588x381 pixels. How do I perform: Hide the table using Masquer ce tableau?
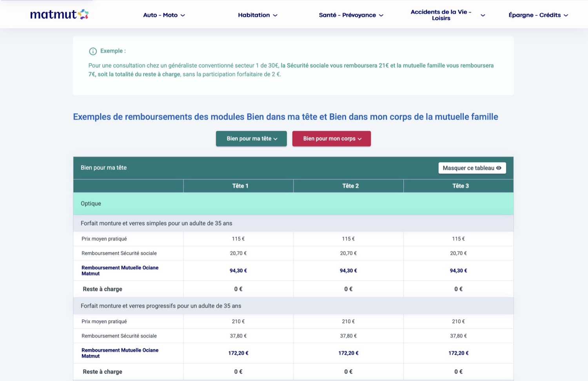[472, 168]
